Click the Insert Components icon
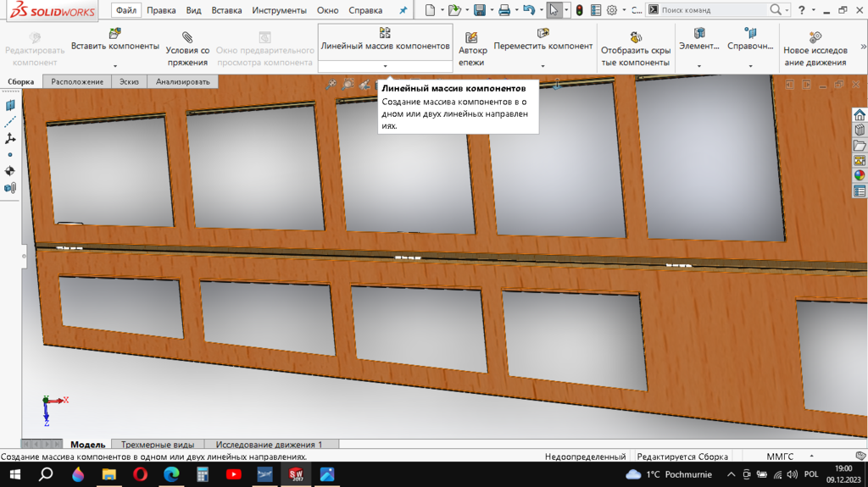The width and height of the screenshot is (868, 487). 114,34
